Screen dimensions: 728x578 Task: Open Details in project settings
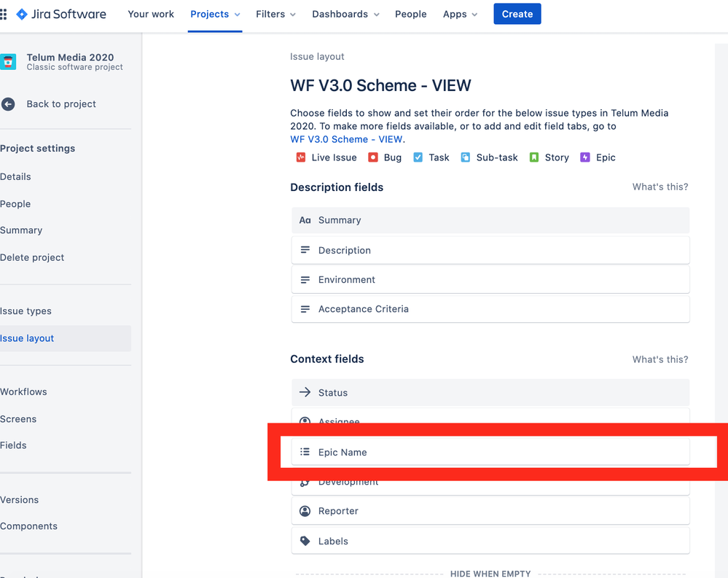[15, 177]
